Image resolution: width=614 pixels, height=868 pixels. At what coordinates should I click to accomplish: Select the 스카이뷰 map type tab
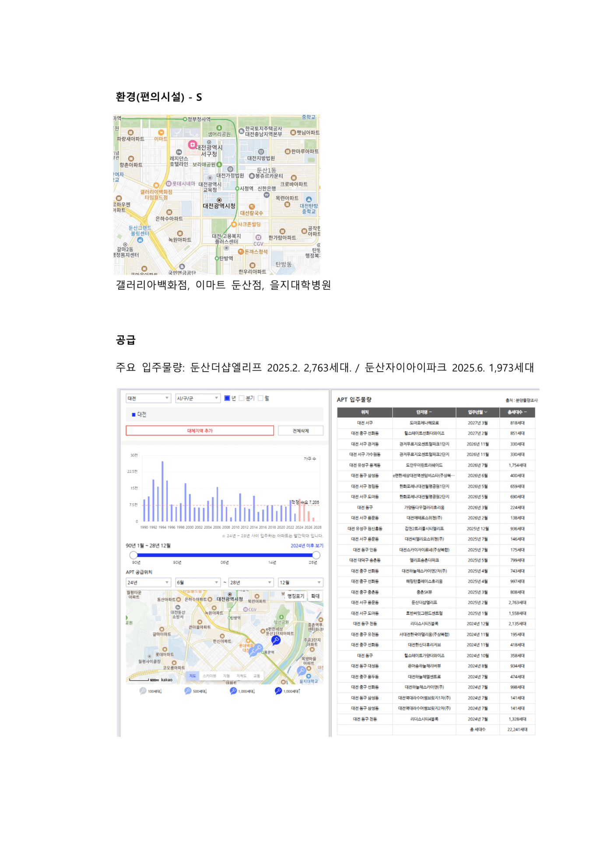209,676
